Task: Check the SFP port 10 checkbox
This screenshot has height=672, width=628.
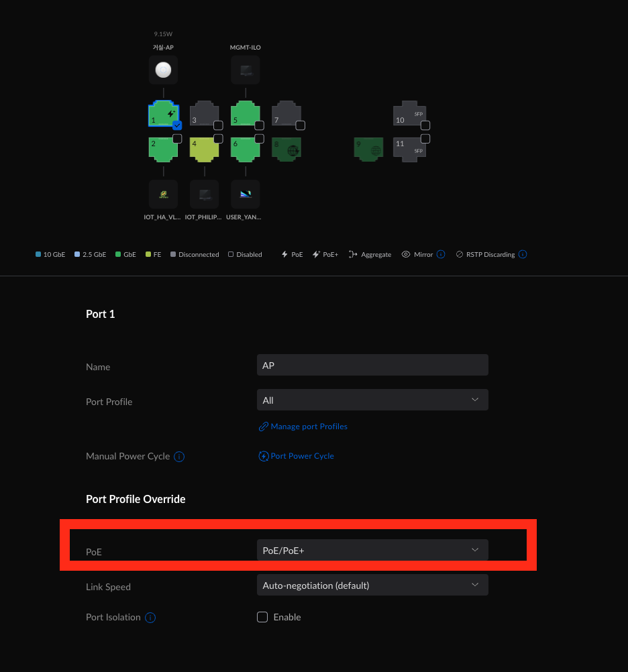Action: point(425,125)
